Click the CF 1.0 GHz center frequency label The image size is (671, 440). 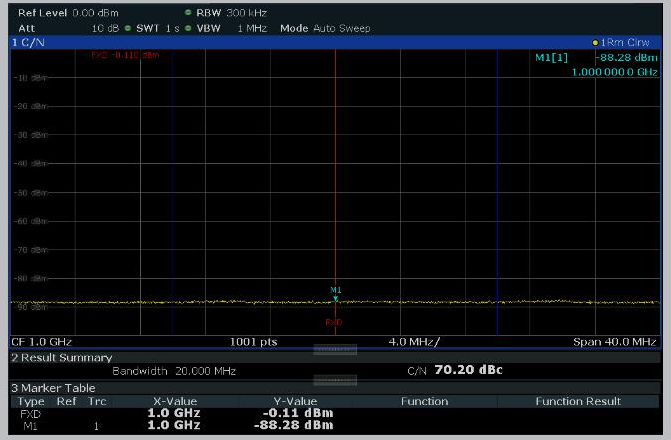pos(42,342)
